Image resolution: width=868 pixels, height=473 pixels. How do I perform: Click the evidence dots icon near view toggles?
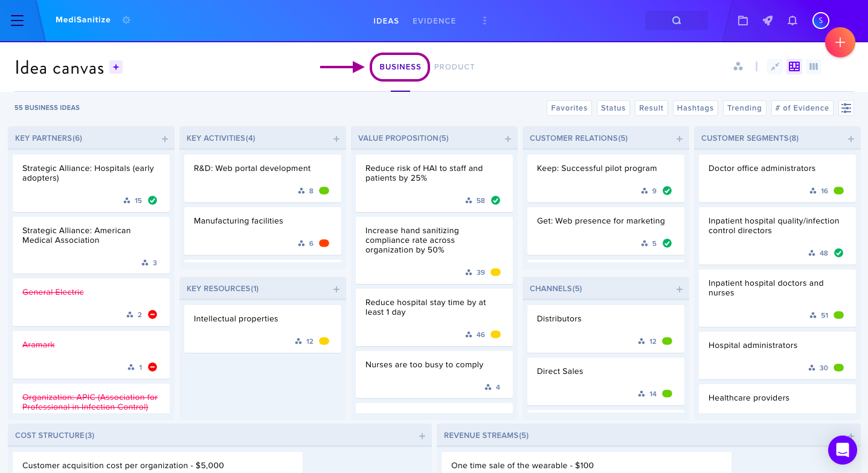coord(738,66)
